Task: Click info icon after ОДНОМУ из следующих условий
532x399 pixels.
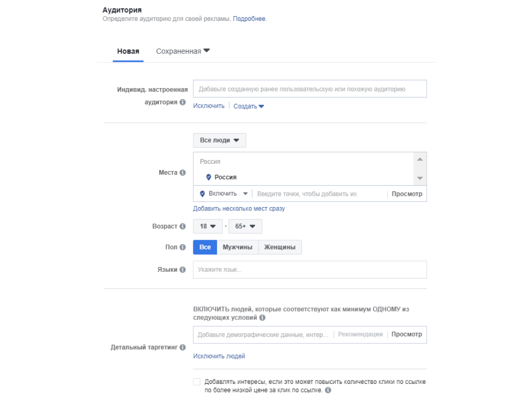Action: 262,318
